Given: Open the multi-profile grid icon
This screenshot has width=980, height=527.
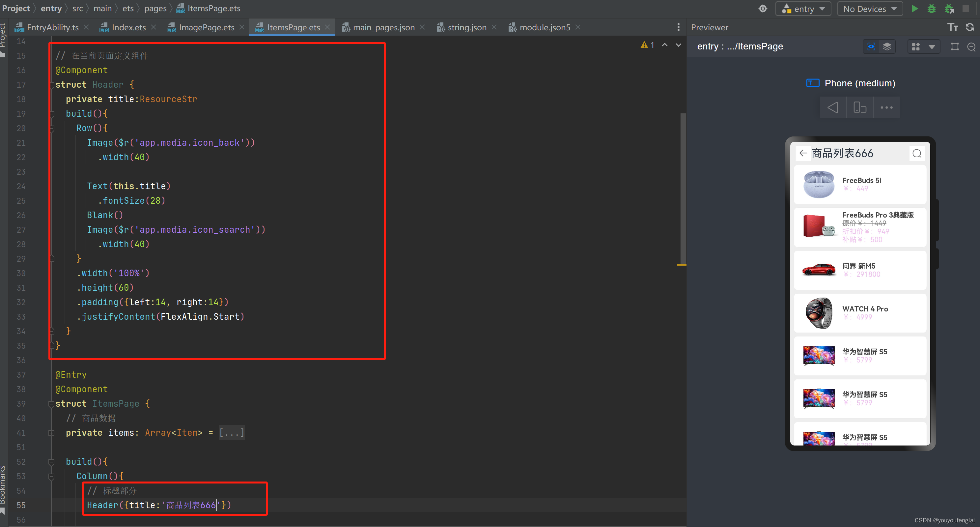Looking at the screenshot, I should pos(916,46).
